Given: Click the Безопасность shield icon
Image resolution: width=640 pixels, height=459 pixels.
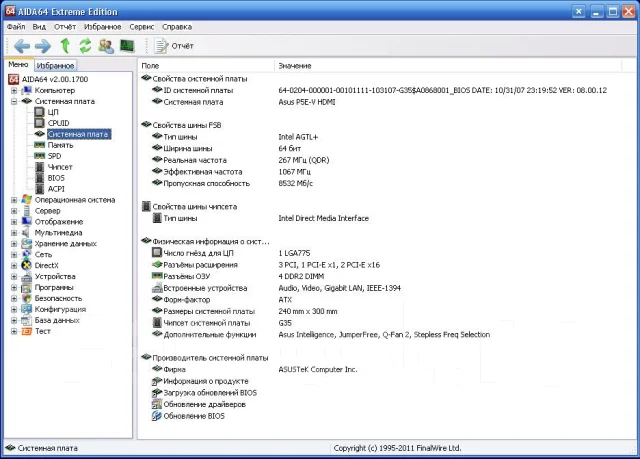Looking at the screenshot, I should click(27, 299).
